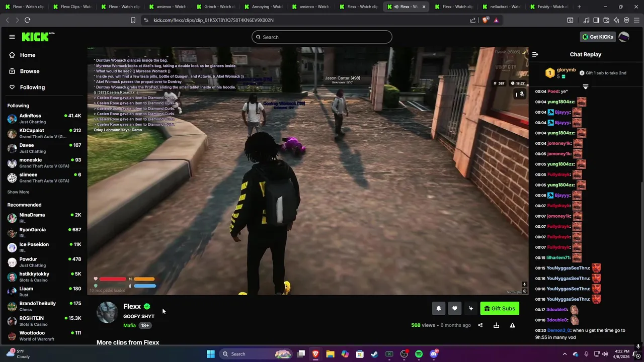Open the Kick logo homepage
This screenshot has height=362, width=644.
click(x=38, y=37)
